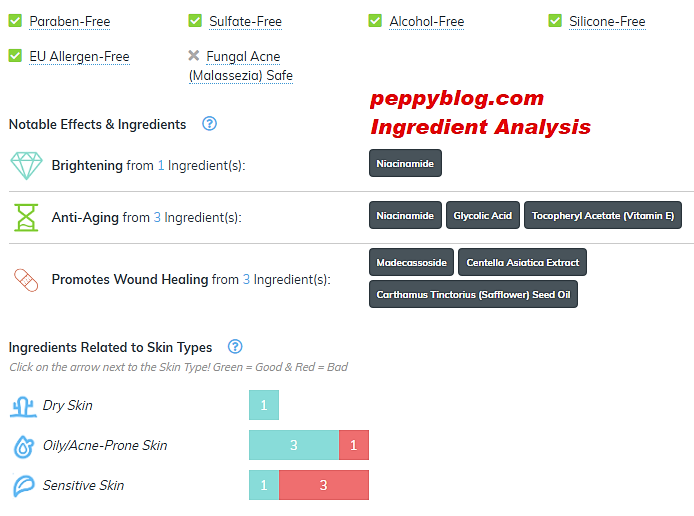The height and width of the screenshot is (516, 694).
Task: Click the hourglass Anti-Aging icon
Action: point(26,217)
